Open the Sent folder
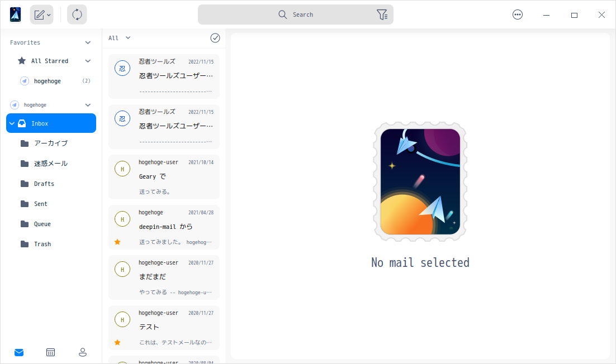Image resolution: width=616 pixels, height=364 pixels. pyautogui.click(x=51, y=204)
